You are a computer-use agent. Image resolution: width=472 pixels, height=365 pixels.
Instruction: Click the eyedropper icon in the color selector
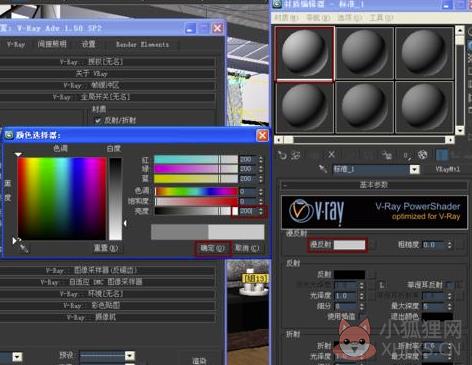[x=23, y=247]
